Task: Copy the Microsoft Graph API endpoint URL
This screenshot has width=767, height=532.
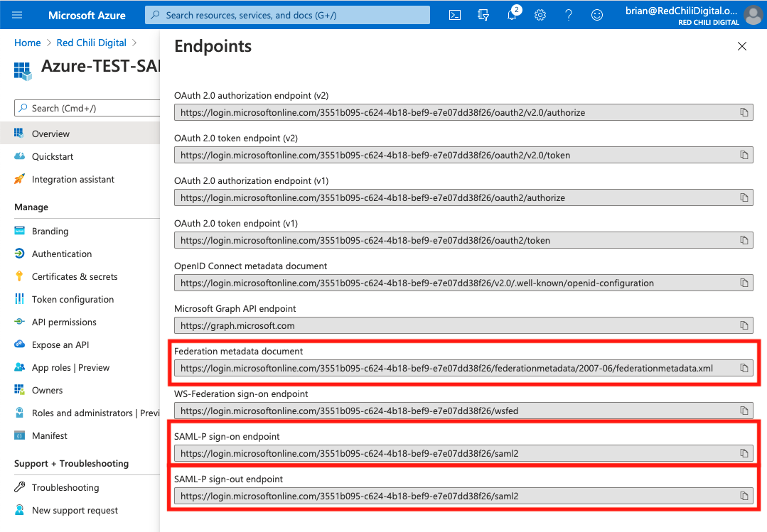Action: click(744, 325)
